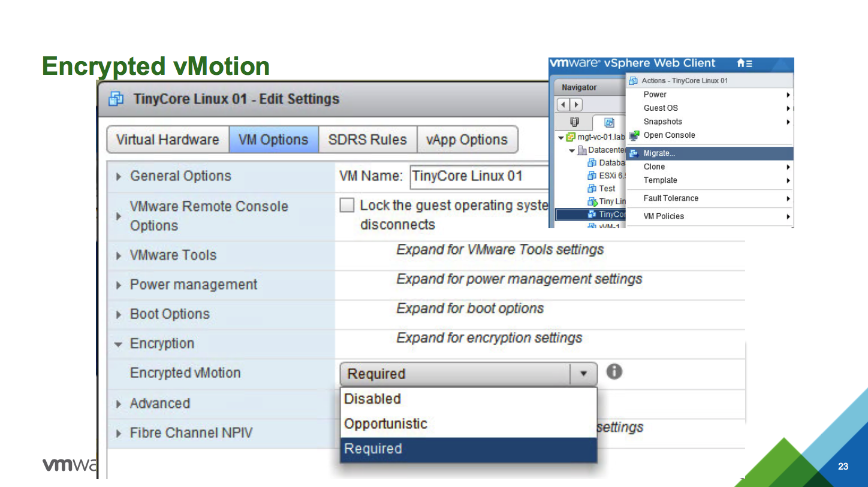Click the Open Console monitor icon
868x487 pixels.
coord(634,135)
